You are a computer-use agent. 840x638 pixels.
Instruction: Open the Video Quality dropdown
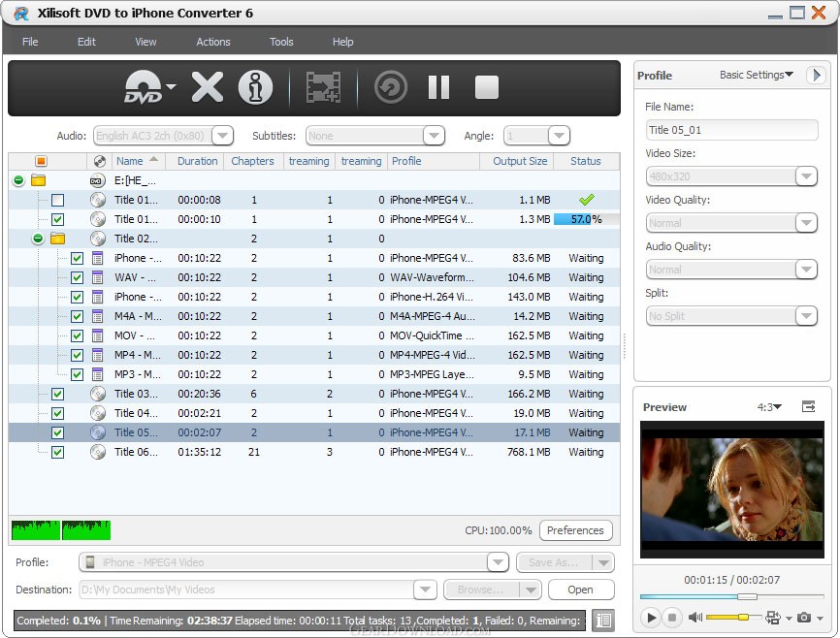point(806,223)
